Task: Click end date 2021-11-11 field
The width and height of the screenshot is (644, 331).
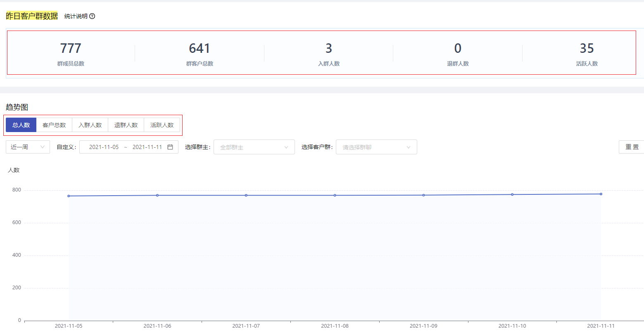Action: (147, 147)
